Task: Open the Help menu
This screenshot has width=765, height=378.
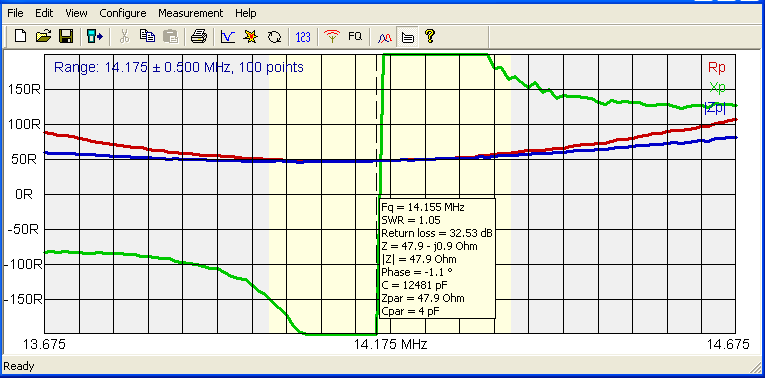Action: 245,13
